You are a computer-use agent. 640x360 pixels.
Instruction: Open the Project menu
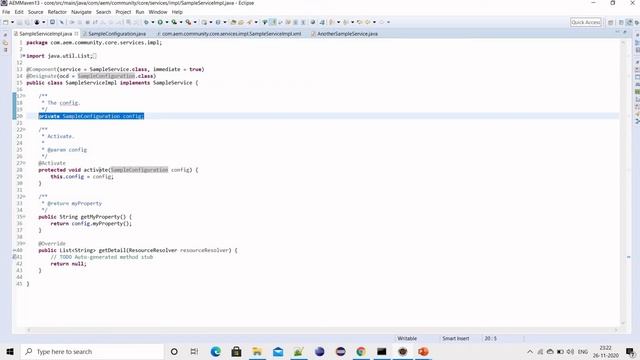coord(123,12)
